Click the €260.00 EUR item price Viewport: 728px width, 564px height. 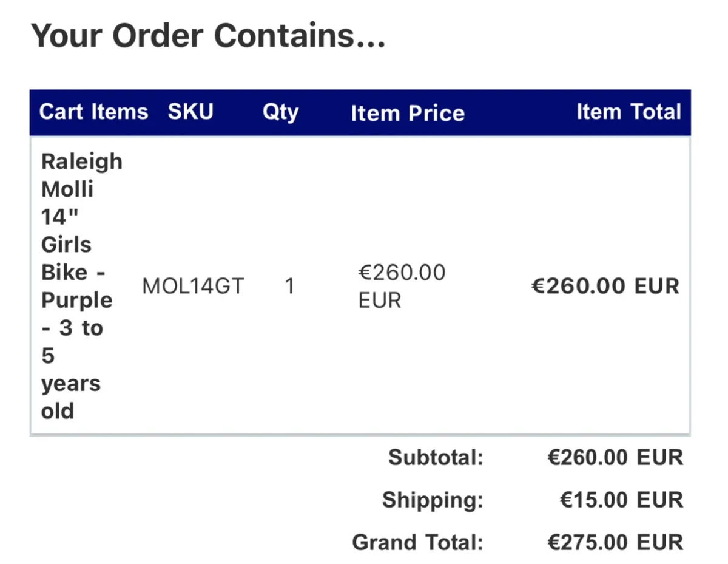pos(402,286)
